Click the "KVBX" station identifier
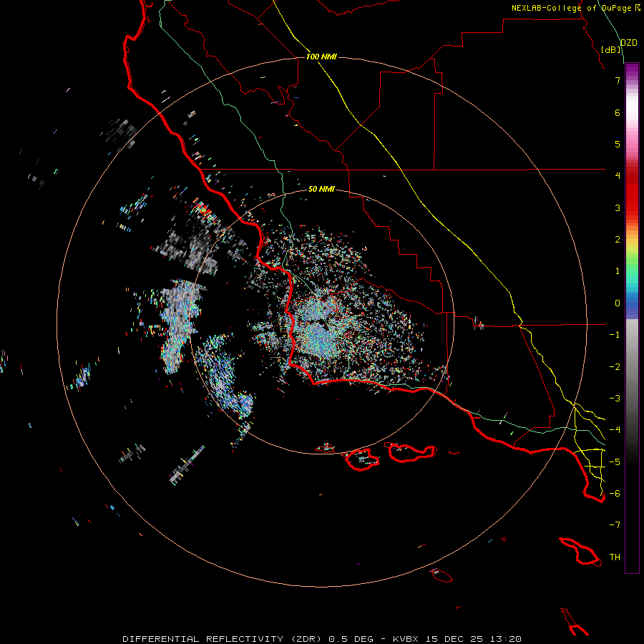This screenshot has width=644, height=644. tap(406, 639)
